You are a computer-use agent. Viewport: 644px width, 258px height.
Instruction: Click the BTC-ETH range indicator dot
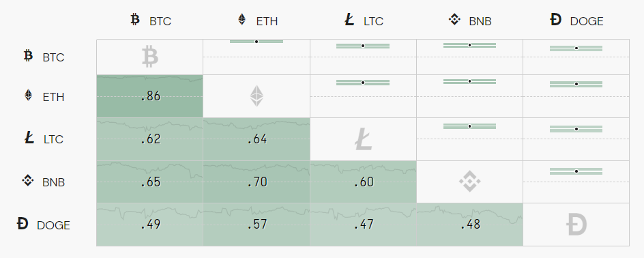pos(257,42)
